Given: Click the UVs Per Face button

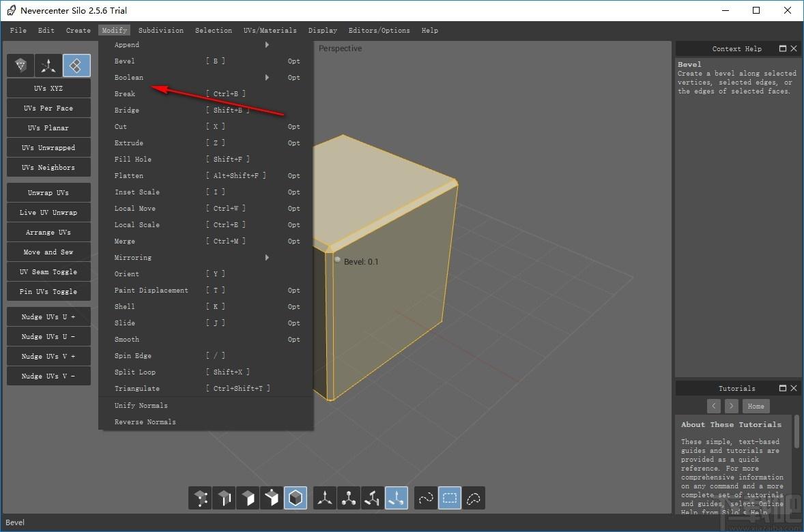Looking at the screenshot, I should [x=48, y=108].
